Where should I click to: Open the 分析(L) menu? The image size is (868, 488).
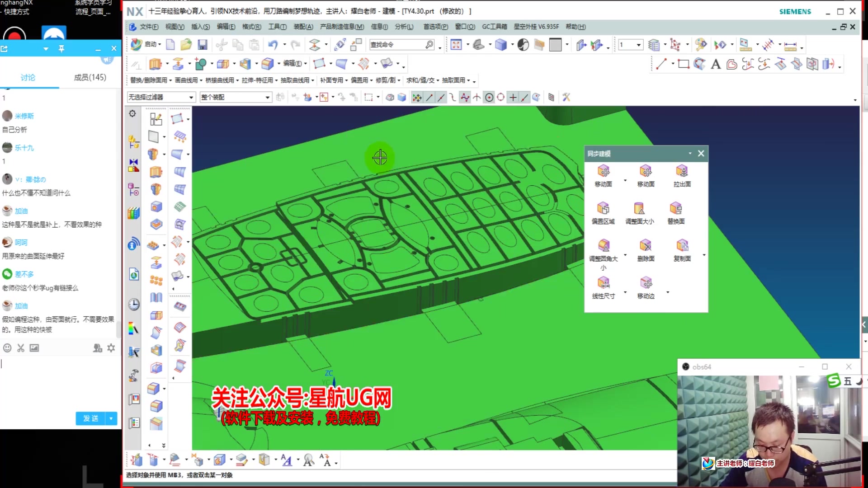click(x=404, y=27)
